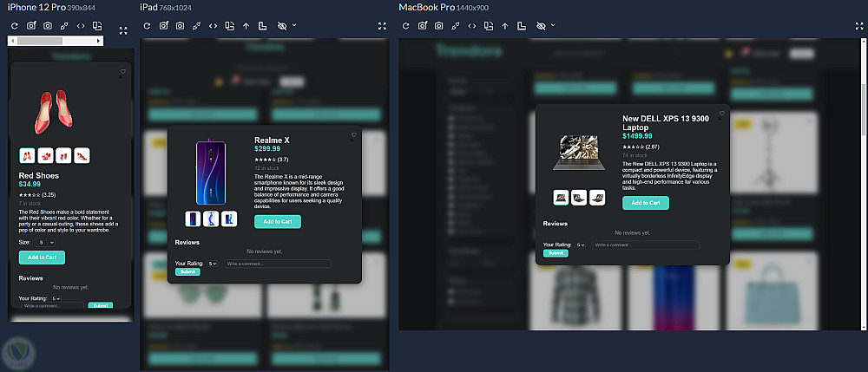Open DevTools code icon for MacBook Pro
This screenshot has width=868, height=372.
[471, 26]
